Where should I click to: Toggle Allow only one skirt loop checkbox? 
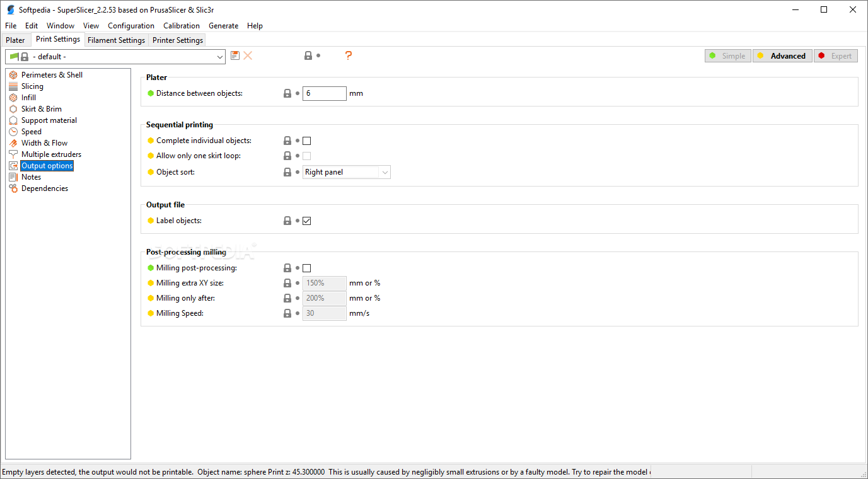pos(307,156)
